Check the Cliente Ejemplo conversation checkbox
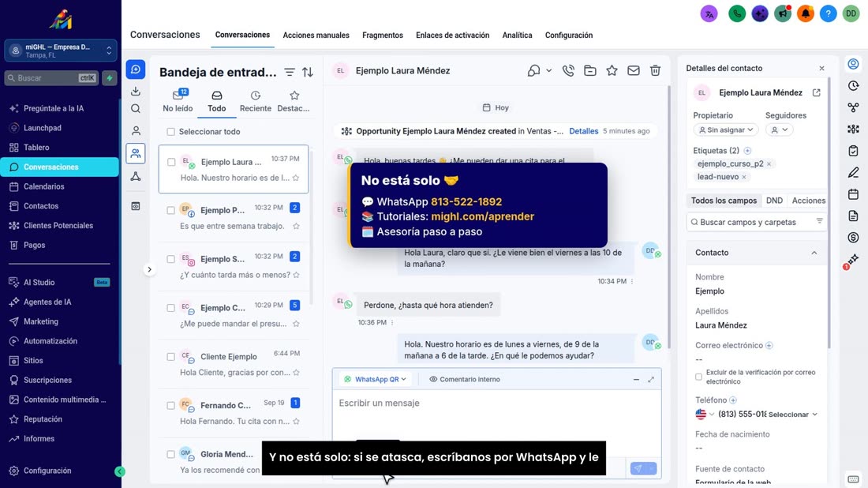Screen dimensions: 868x488 point(171,357)
